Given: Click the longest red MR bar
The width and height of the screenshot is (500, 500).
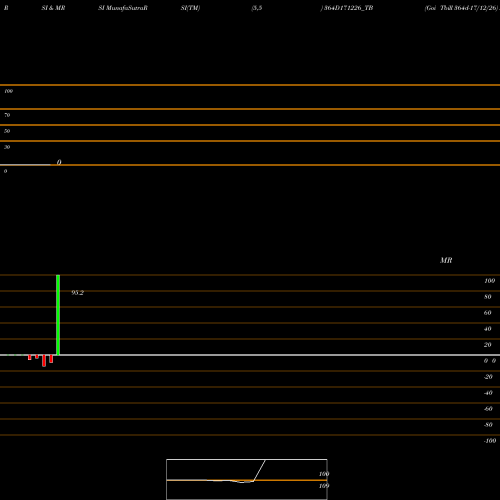Looking at the screenshot, I should [x=44, y=361].
